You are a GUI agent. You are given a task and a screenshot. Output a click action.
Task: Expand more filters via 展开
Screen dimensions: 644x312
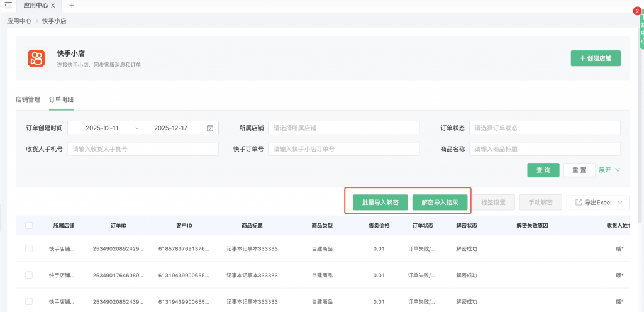tap(609, 170)
